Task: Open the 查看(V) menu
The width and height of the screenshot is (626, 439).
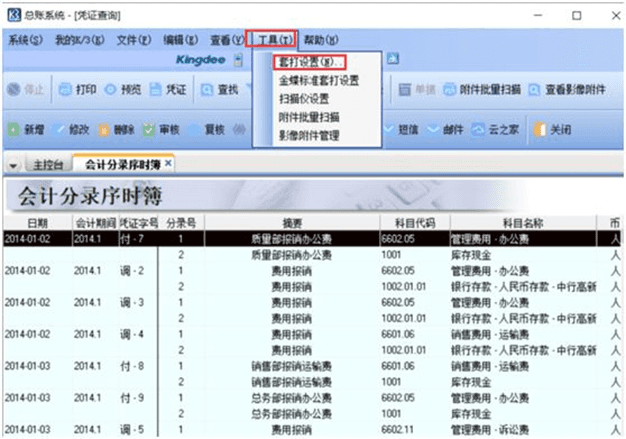Action: click(227, 40)
